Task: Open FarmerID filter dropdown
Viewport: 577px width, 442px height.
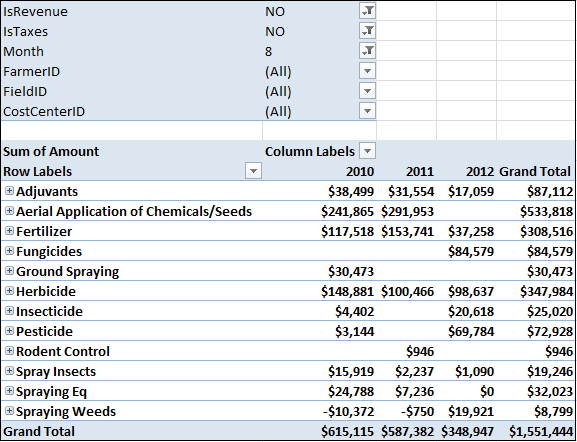Action: 367,71
